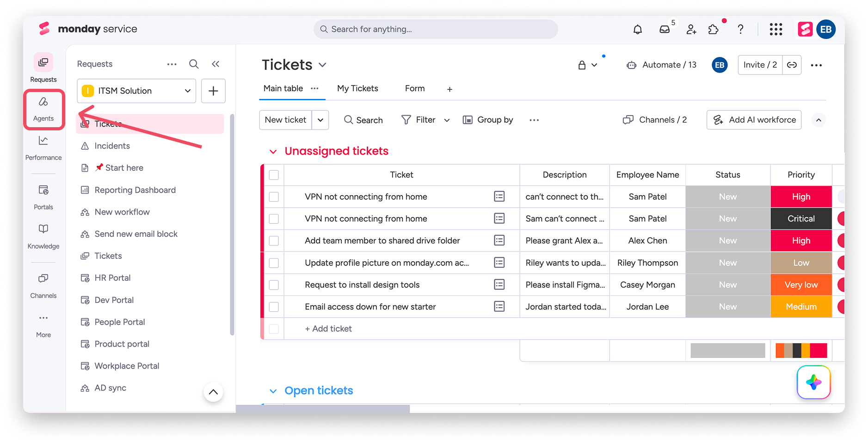Collapse the board header with up chevron
Viewport: 868px width, 443px height.
819,120
